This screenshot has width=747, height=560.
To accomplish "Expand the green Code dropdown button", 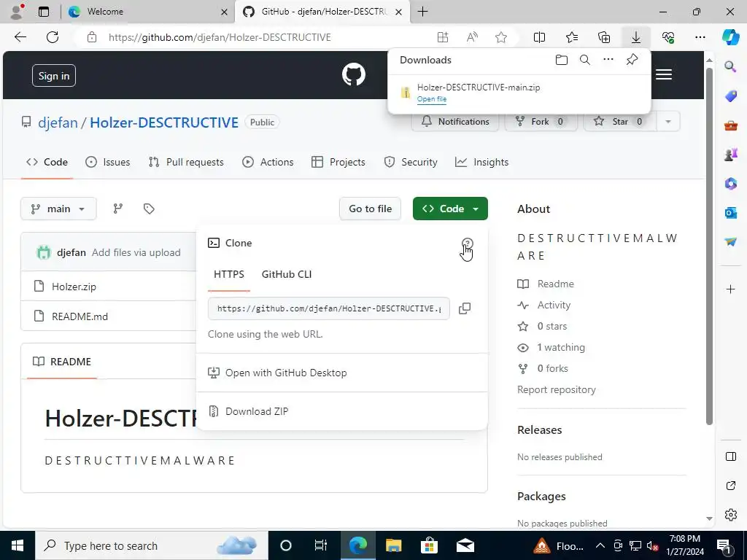I will pyautogui.click(x=450, y=209).
